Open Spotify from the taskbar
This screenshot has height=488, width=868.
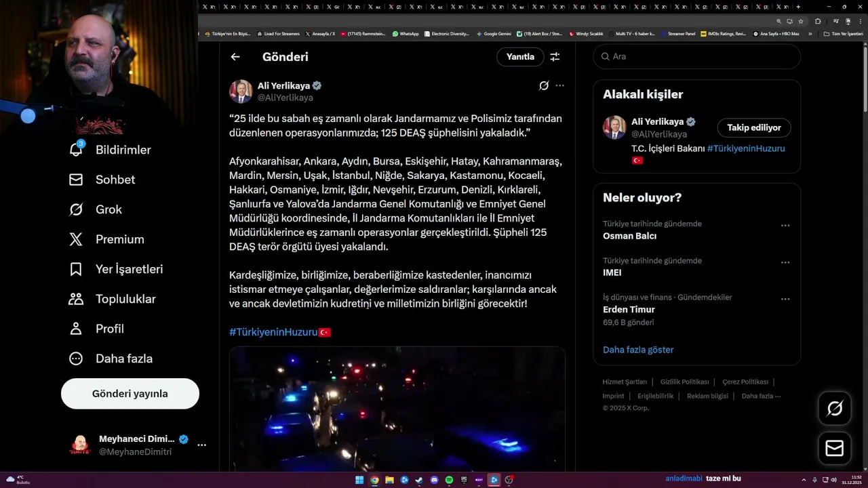pyautogui.click(x=449, y=480)
